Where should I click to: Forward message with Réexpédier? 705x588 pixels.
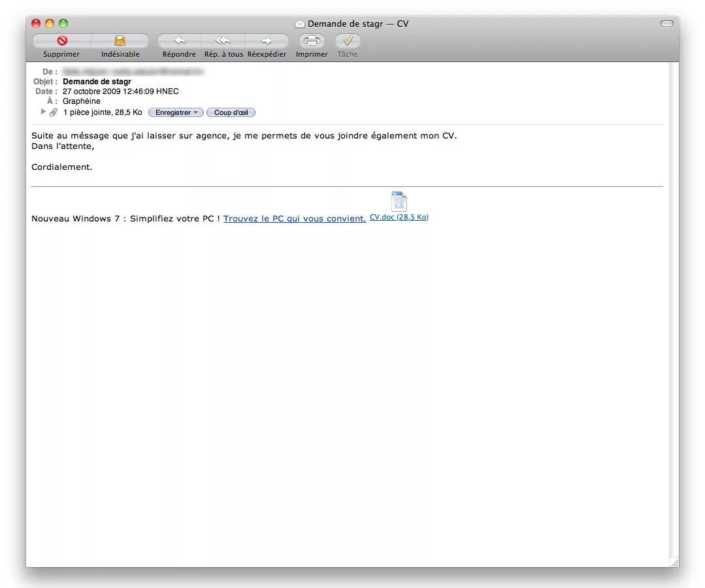click(x=267, y=41)
